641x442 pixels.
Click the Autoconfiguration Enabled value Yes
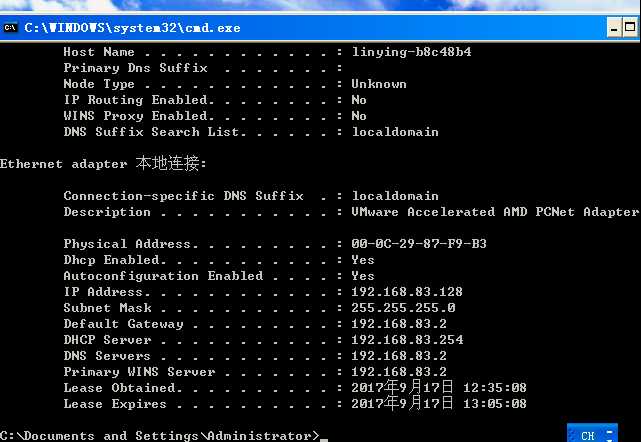tap(363, 276)
